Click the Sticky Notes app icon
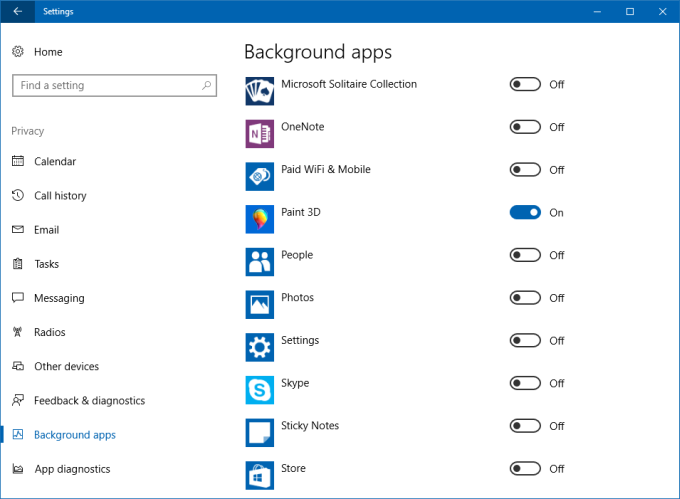This screenshot has height=499, width=680. pos(259,433)
